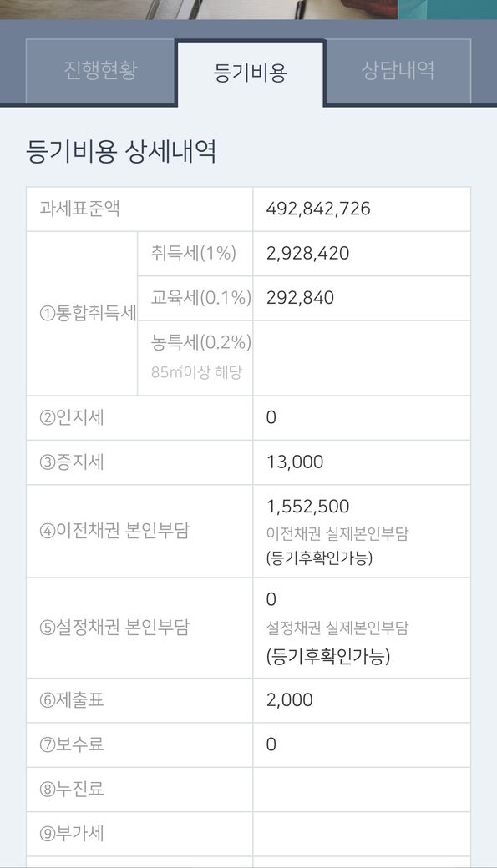The image size is (497, 868).
Task: Open the 상담내역 tab
Action: pos(398,71)
